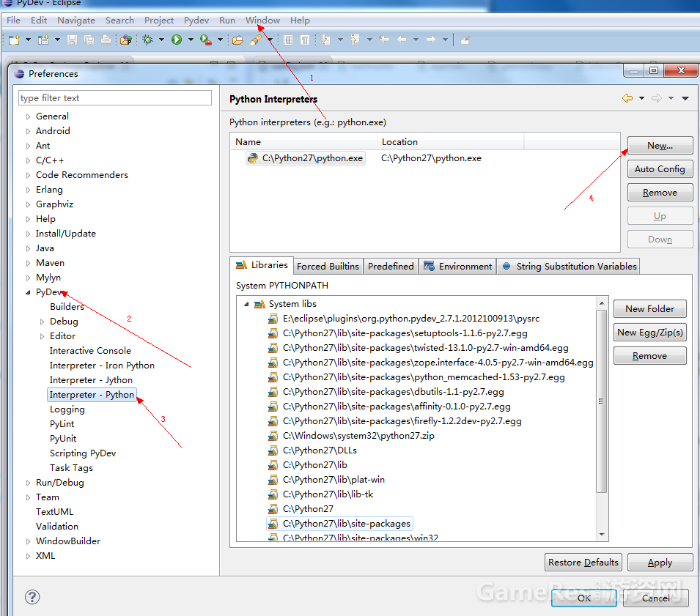Click the New file toolbar icon
The image size is (700, 616).
pyautogui.click(x=14, y=40)
